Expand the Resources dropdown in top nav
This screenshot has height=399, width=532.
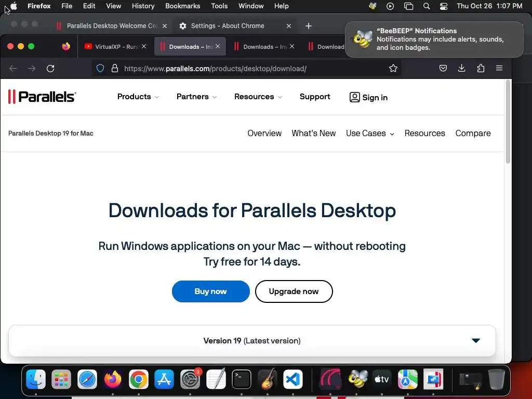pyautogui.click(x=258, y=97)
